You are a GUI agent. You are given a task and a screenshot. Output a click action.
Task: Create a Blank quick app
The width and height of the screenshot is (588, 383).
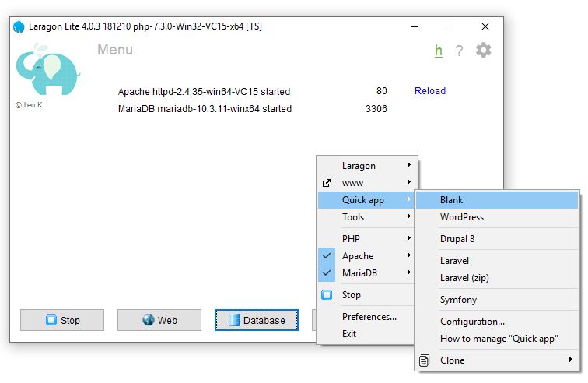pos(497,200)
